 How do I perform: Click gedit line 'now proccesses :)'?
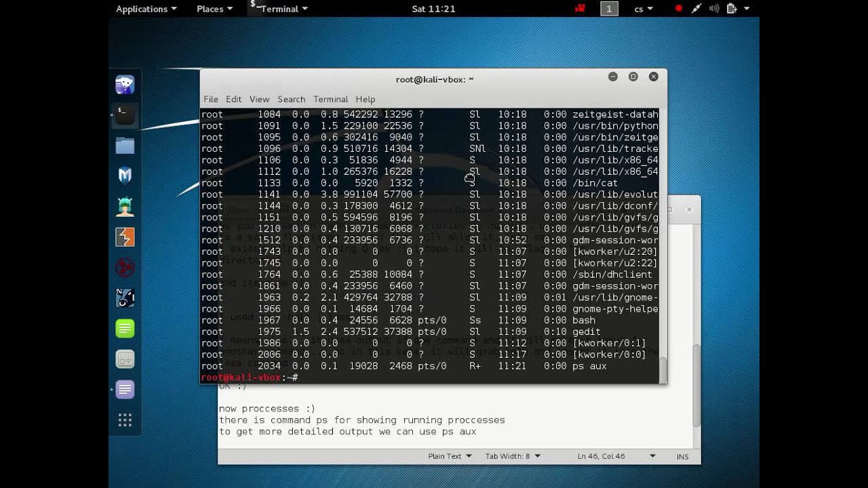[x=267, y=409]
